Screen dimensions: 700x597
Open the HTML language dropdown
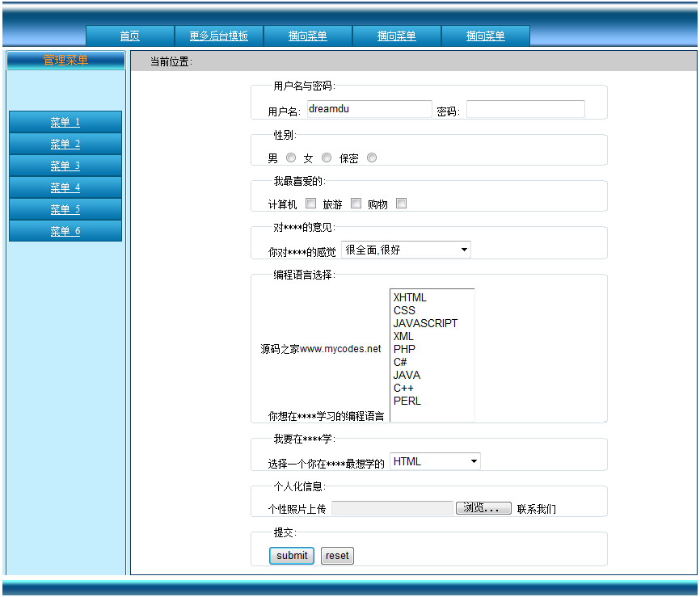435,461
